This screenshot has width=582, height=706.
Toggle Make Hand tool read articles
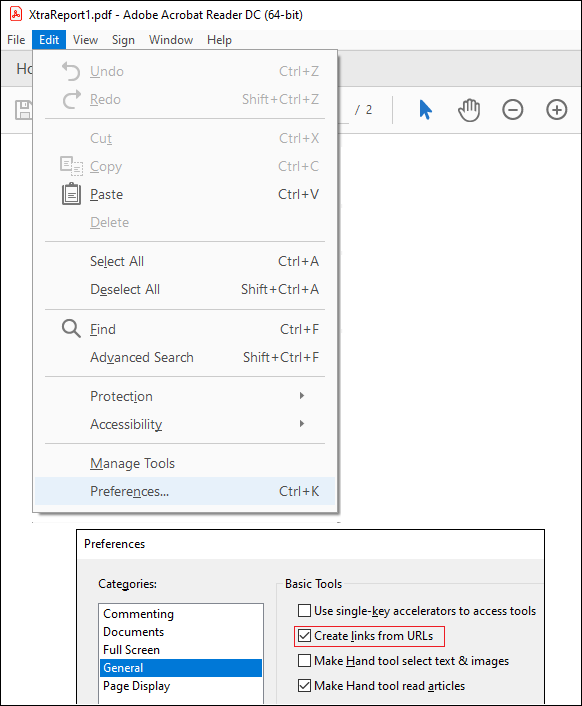[x=304, y=686]
